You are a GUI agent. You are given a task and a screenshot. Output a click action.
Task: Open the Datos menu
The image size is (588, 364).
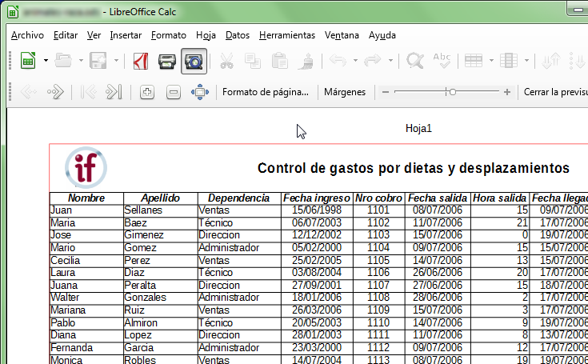(238, 35)
